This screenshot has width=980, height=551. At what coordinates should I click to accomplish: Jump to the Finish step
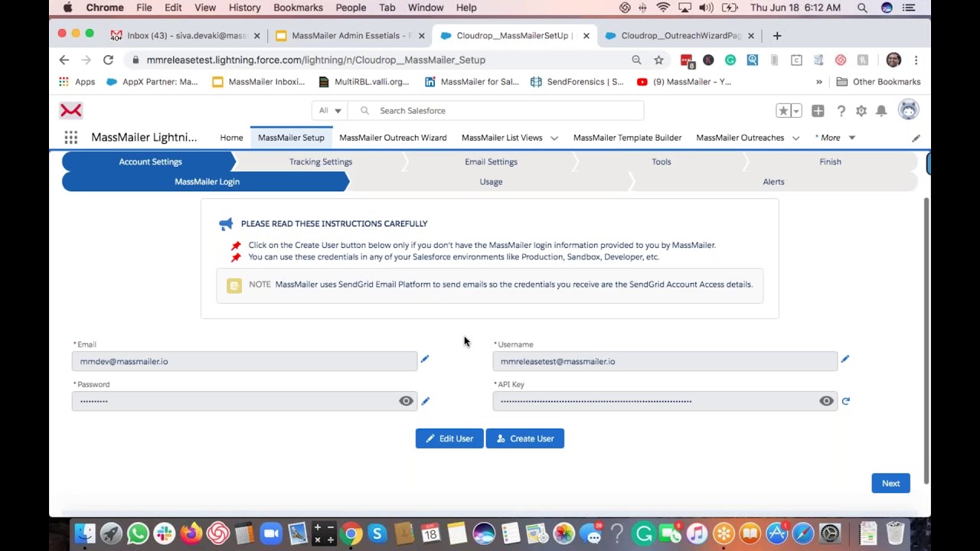pos(830,161)
